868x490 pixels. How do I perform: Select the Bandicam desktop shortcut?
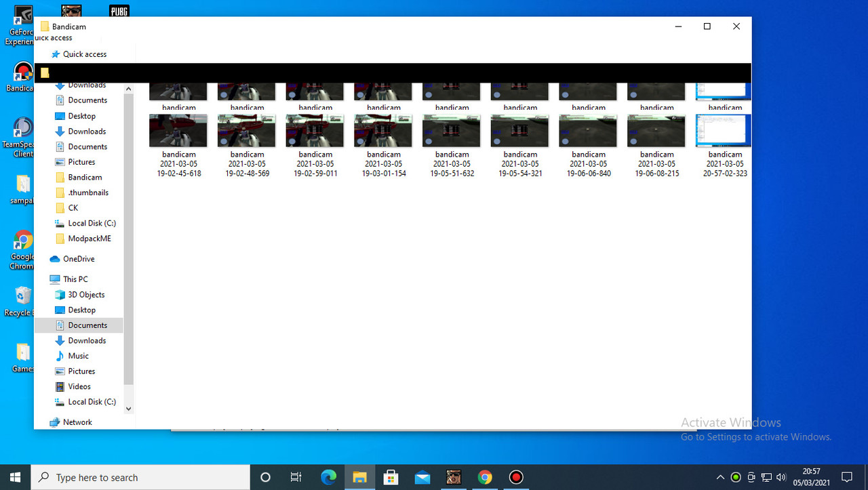[20, 78]
